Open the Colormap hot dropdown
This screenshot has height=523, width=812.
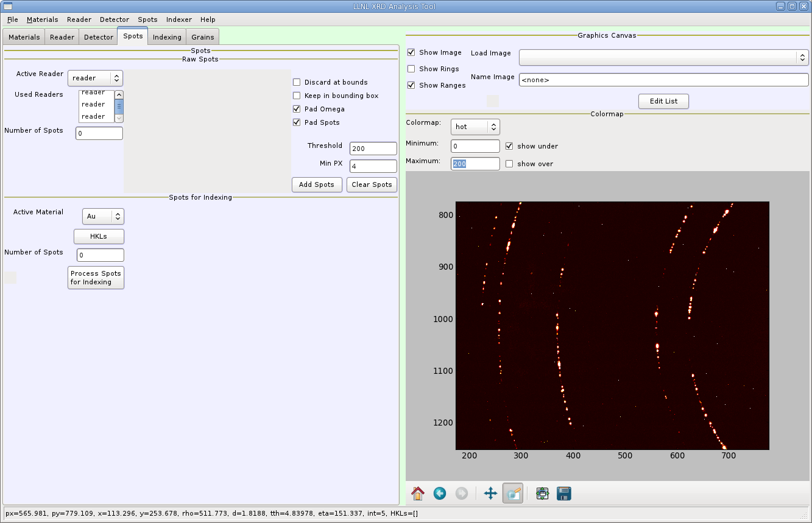click(x=475, y=127)
